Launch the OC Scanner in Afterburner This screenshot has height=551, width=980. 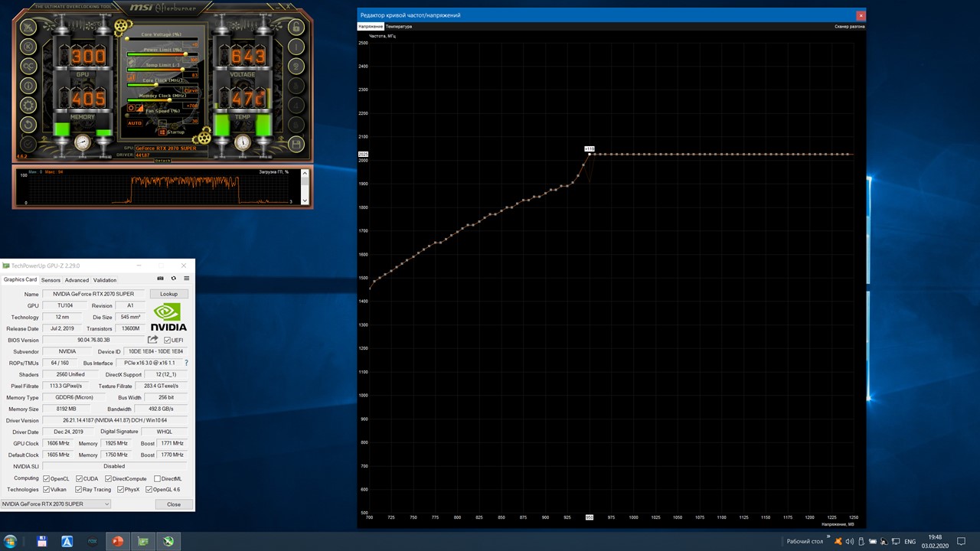coord(28,66)
